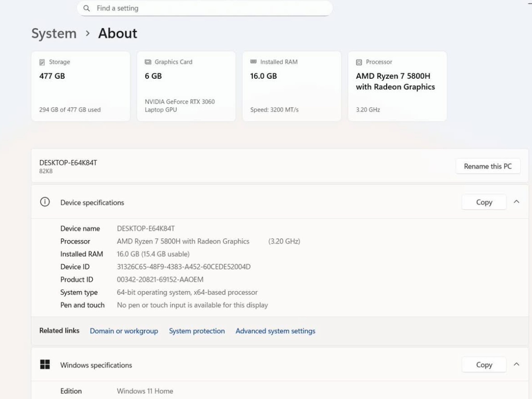Click the Installed RAM memory icon
The image size is (532, 399).
[253, 62]
